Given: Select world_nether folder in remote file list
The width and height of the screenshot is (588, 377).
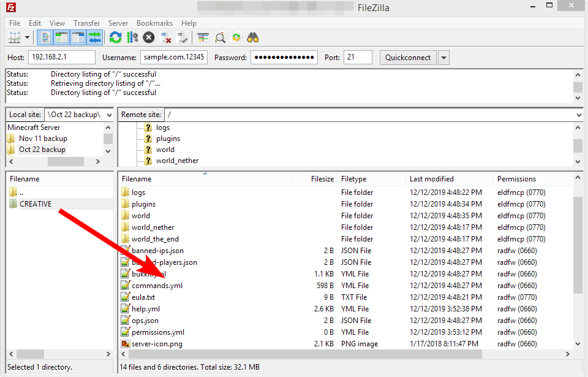Looking at the screenshot, I should click(x=153, y=227).
